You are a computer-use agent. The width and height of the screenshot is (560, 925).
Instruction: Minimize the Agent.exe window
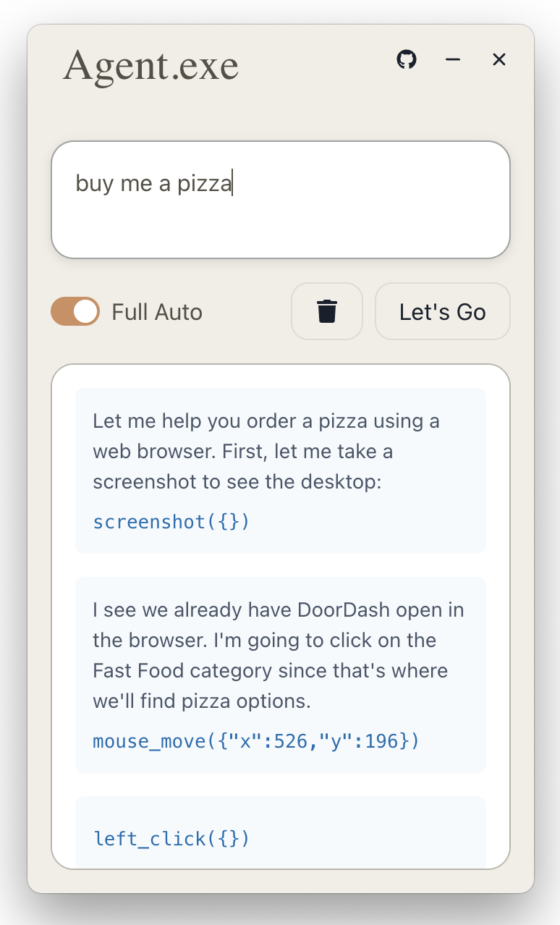coord(453,59)
